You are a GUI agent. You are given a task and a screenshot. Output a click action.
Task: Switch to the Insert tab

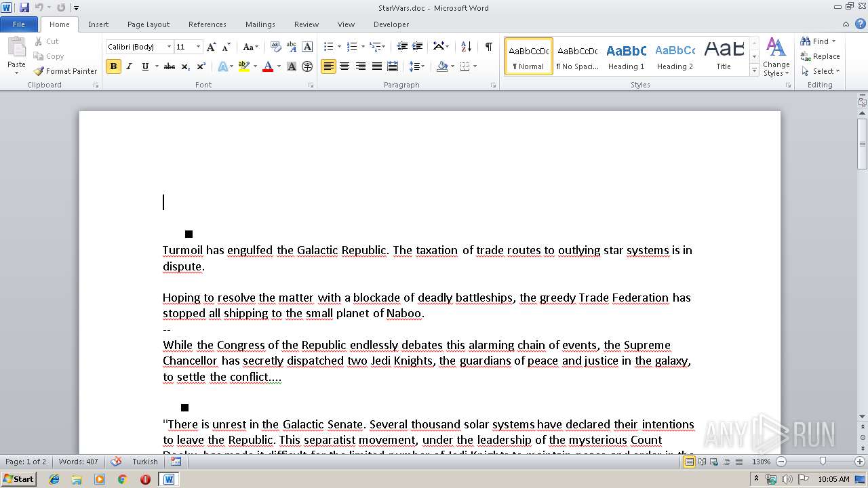tap(98, 24)
